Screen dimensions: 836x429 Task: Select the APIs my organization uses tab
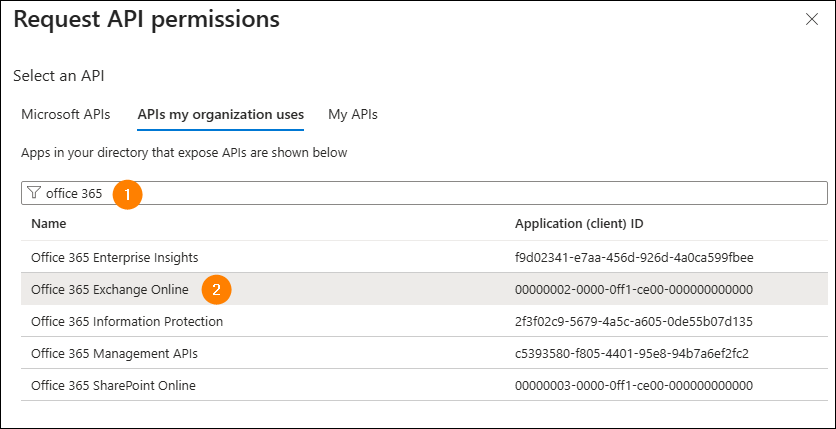[220, 114]
